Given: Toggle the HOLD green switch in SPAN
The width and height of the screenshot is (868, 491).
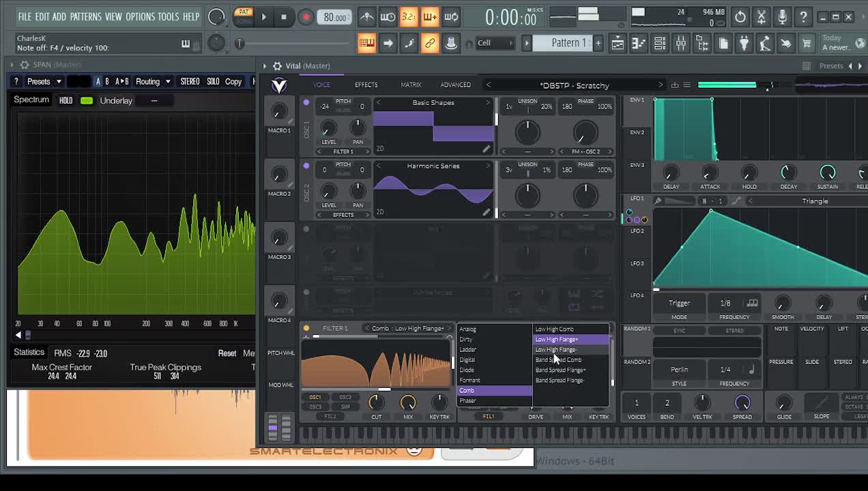Looking at the screenshot, I should (87, 101).
